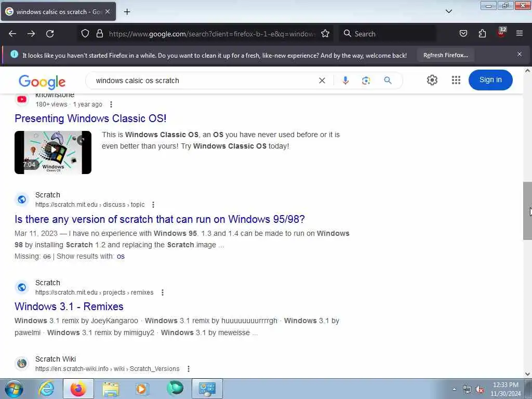Click the network tray icon

tap(467, 390)
